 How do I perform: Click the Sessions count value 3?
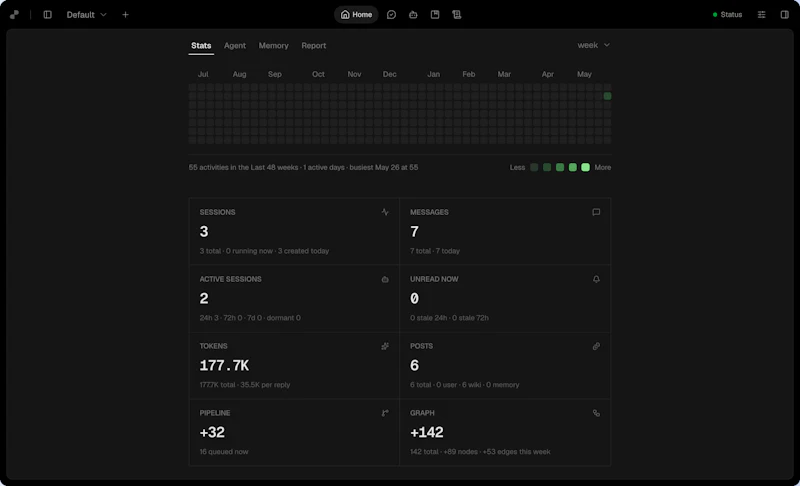point(204,232)
